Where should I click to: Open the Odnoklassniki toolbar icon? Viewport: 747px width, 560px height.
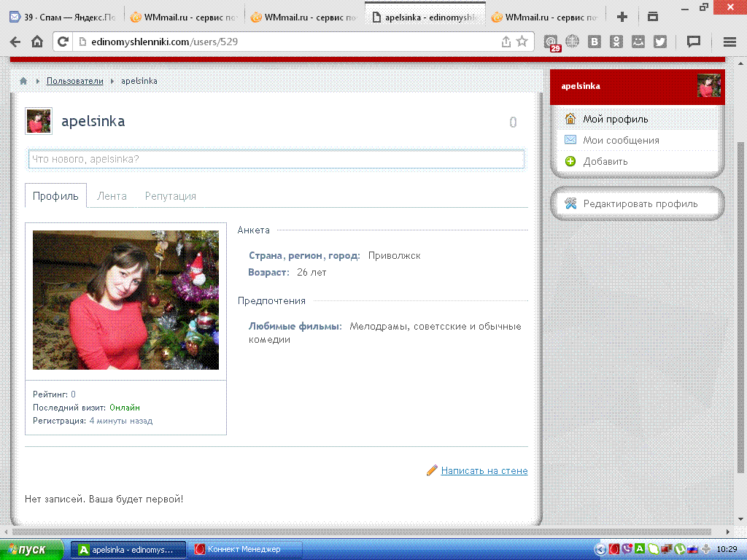[x=616, y=42]
